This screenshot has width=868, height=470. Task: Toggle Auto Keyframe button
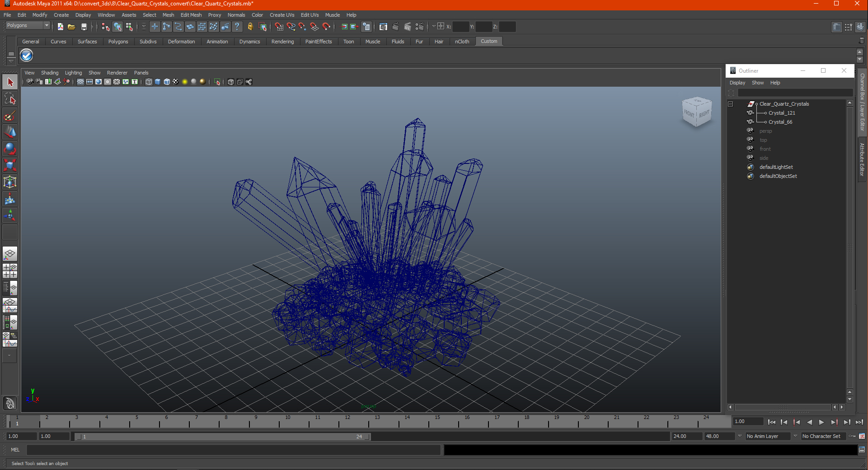click(862, 436)
